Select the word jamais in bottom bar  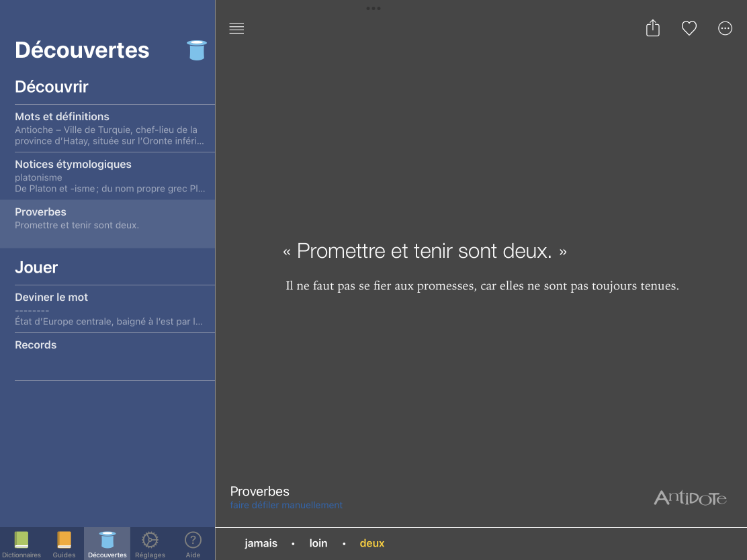pos(261,543)
